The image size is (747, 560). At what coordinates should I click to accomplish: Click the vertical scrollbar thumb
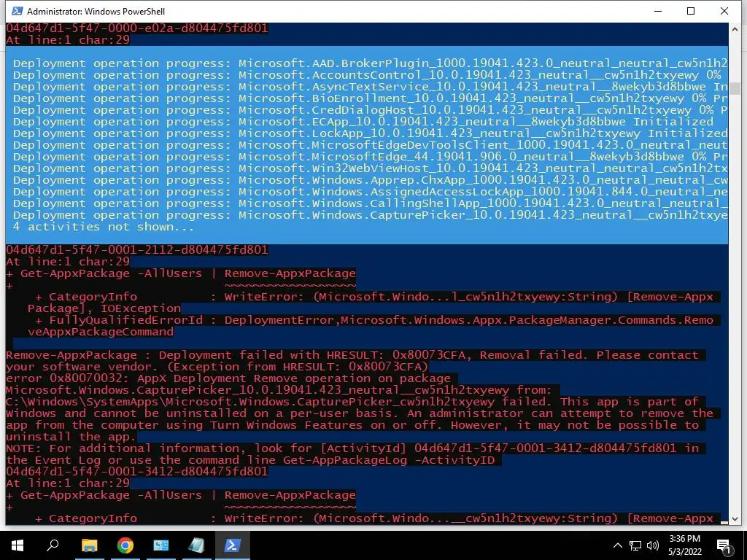click(734, 88)
